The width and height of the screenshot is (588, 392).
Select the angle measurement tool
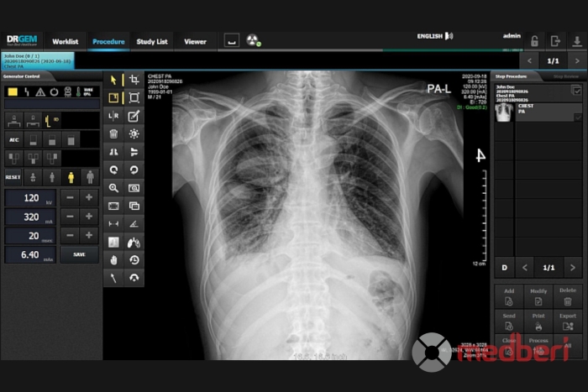tap(134, 223)
